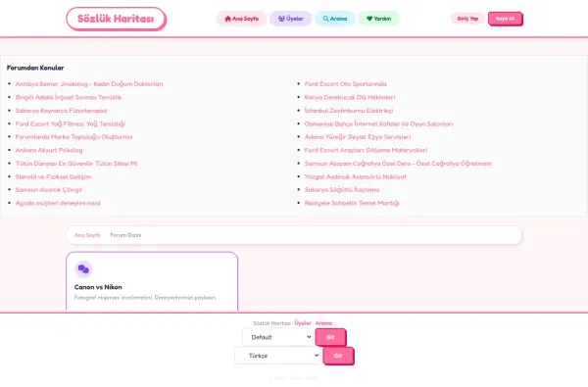Open the Türkçe language dropdown

278,356
